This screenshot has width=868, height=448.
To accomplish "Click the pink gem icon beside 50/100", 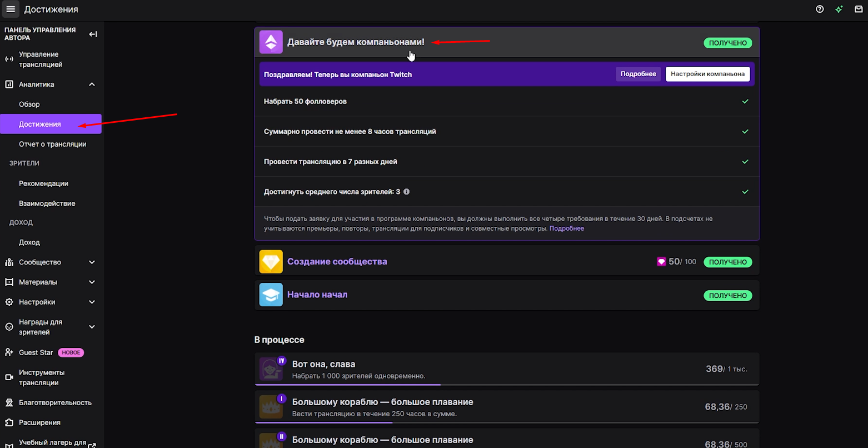I will pos(661,262).
